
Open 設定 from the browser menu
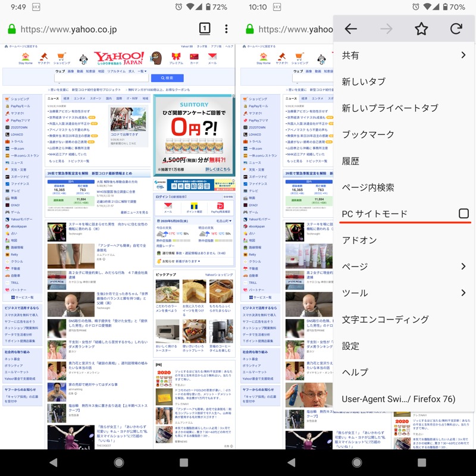pos(350,346)
